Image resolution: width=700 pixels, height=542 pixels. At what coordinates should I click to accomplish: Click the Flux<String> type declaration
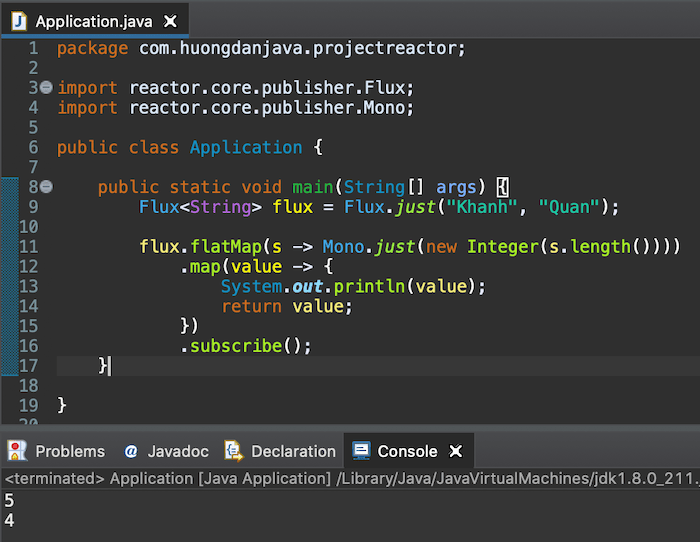coord(200,207)
